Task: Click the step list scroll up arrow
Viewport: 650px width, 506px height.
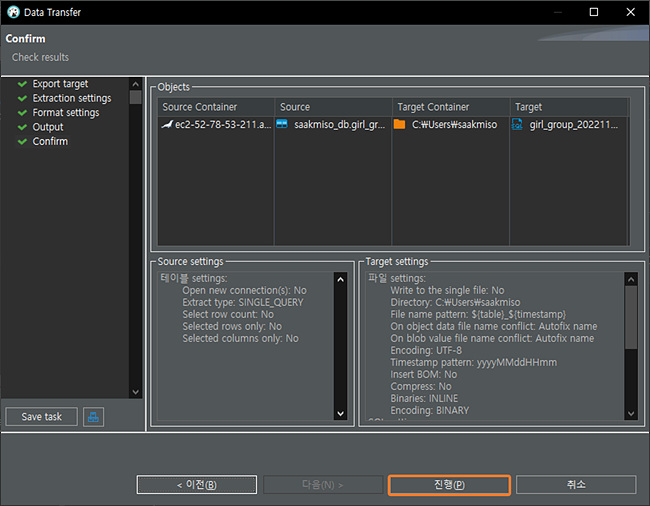Action: click(136, 84)
